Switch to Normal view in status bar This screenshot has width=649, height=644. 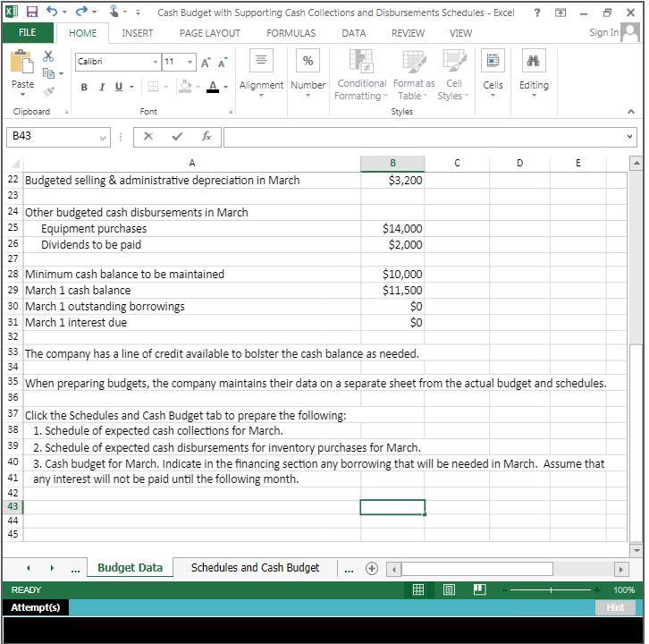tap(418, 589)
